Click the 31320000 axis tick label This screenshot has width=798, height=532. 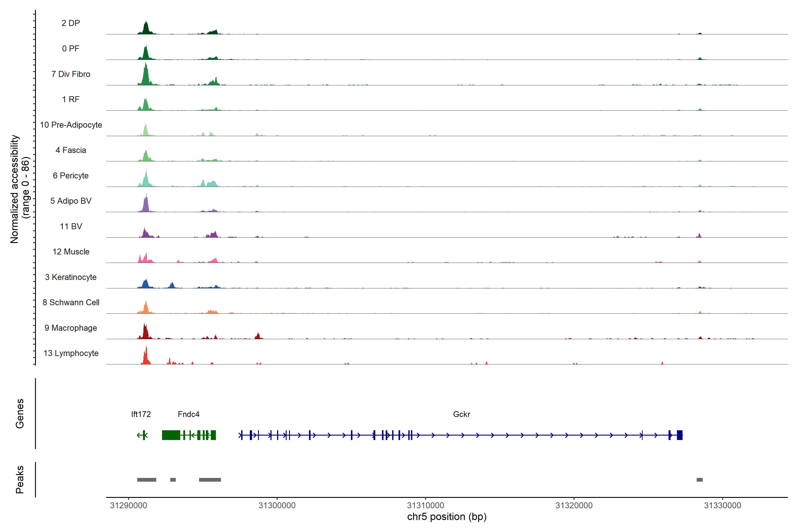(574, 505)
